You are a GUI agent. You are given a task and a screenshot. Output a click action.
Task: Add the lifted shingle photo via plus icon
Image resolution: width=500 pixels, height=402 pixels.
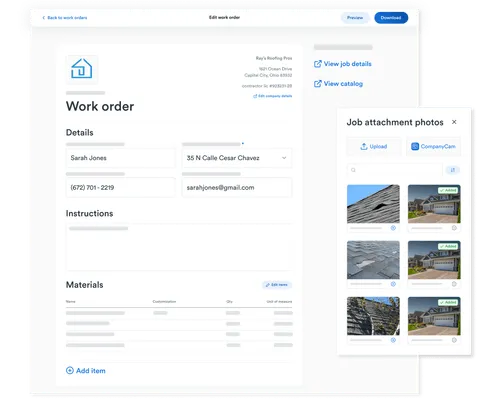(x=393, y=228)
